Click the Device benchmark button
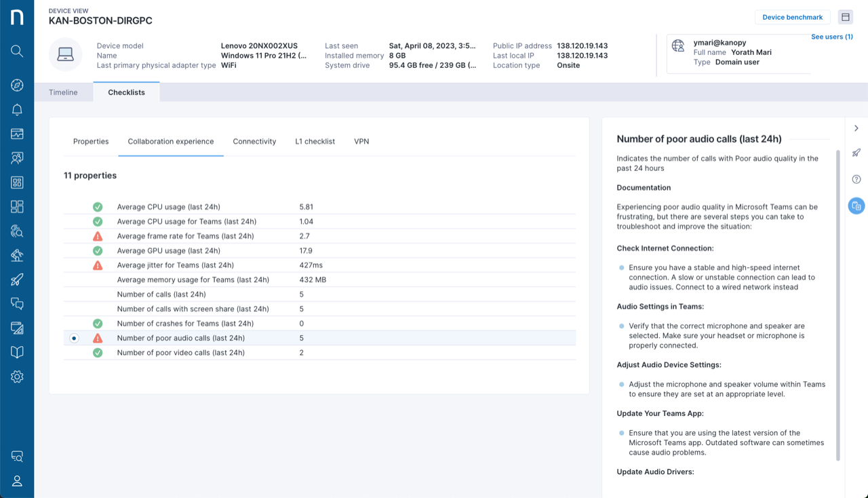Viewport: 868px width, 498px height. pyautogui.click(x=792, y=16)
